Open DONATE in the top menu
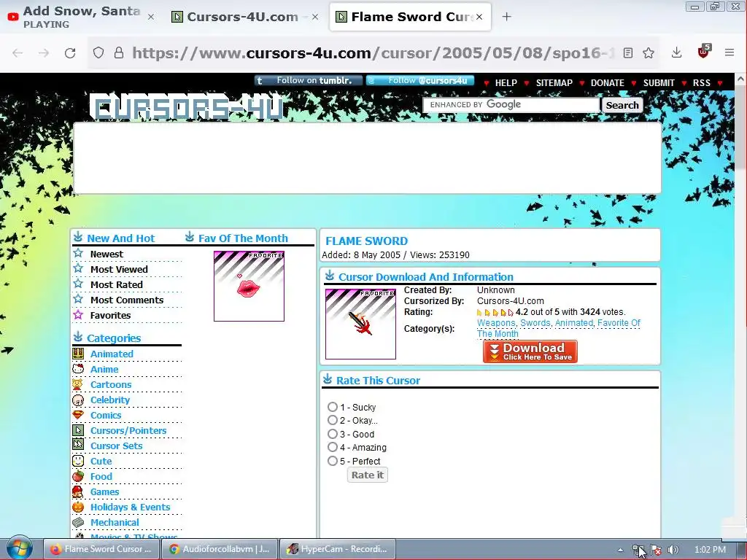This screenshot has height=560, width=747. coord(608,83)
